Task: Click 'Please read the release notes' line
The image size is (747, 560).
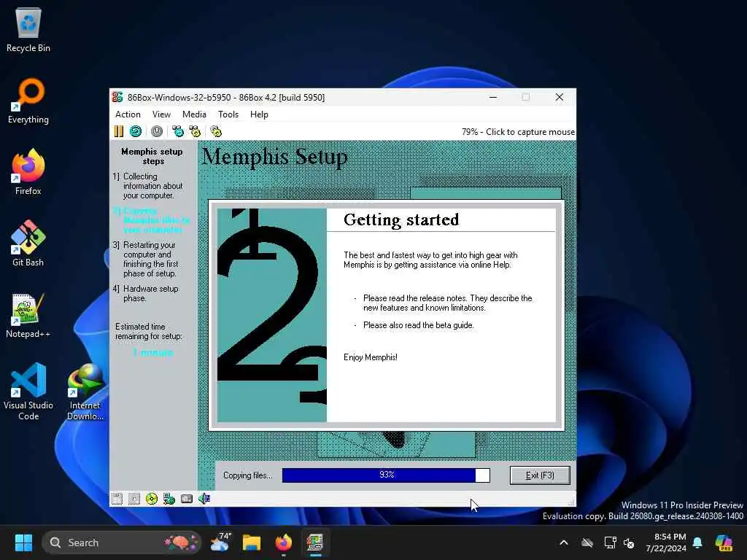Action: (447, 303)
